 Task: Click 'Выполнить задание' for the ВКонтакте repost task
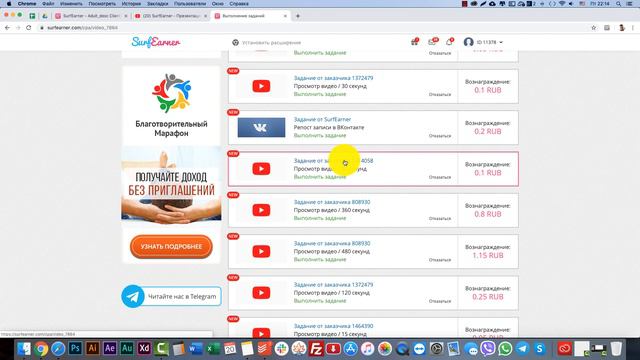point(320,136)
